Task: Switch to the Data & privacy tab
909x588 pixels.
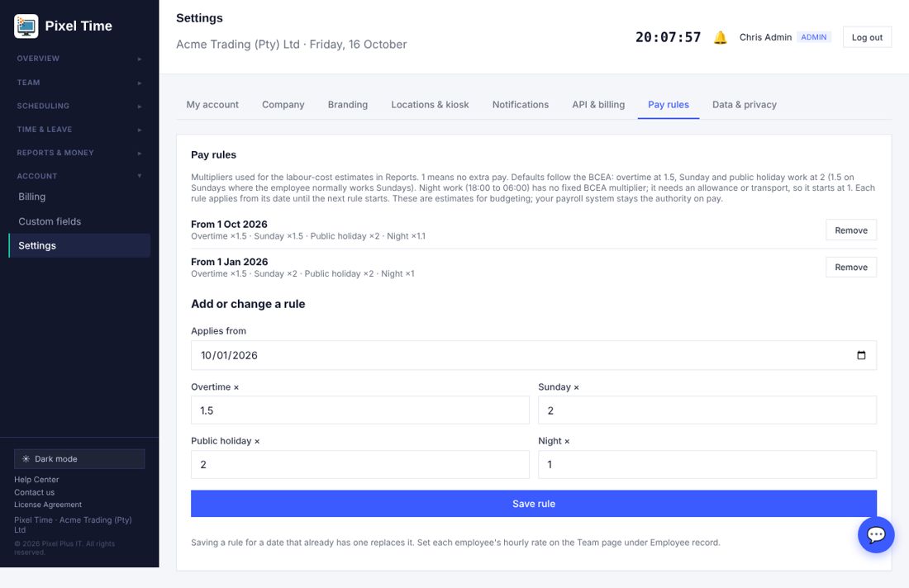Action: point(745,105)
